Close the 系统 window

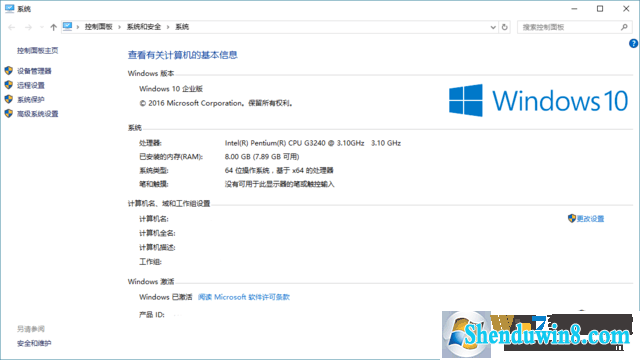(626, 9)
